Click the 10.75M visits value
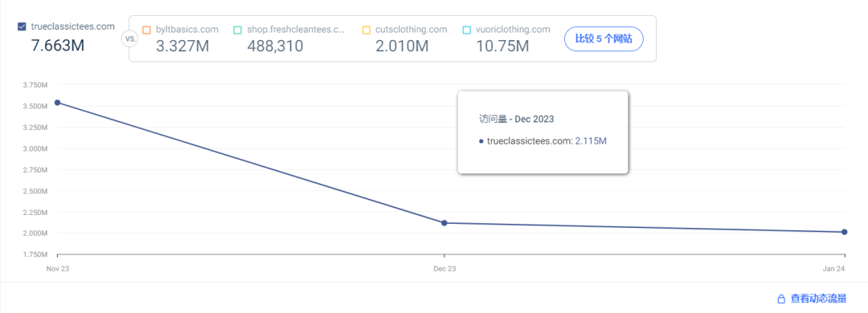This screenshot has height=313, width=868. [502, 46]
